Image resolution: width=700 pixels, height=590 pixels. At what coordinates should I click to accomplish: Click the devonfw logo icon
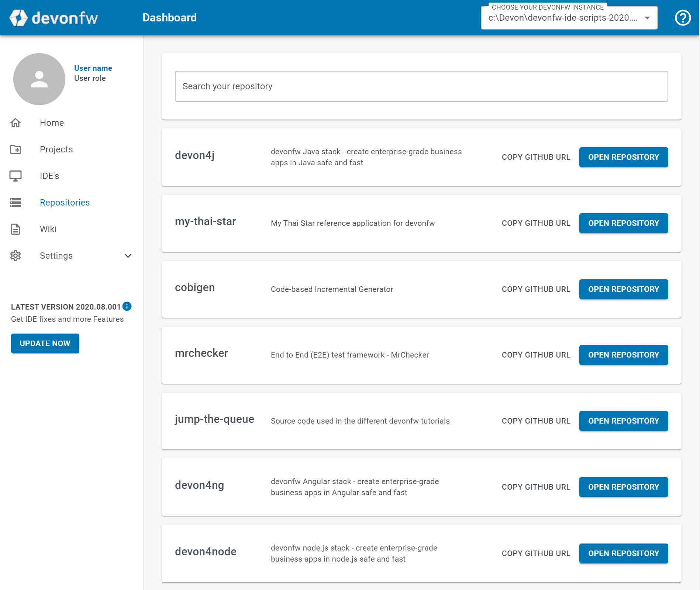pos(18,18)
